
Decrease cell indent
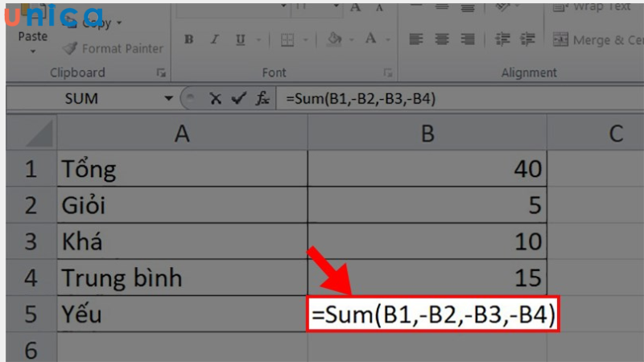502,39
